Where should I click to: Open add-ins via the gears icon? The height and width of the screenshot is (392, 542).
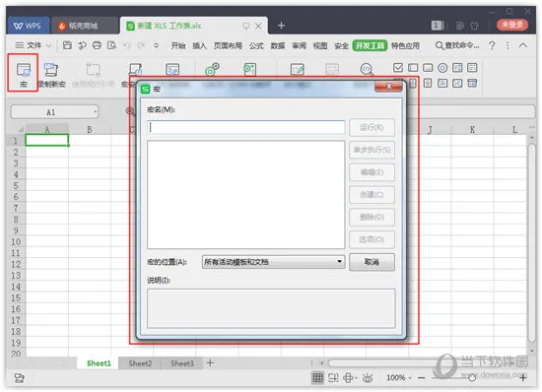pos(212,69)
